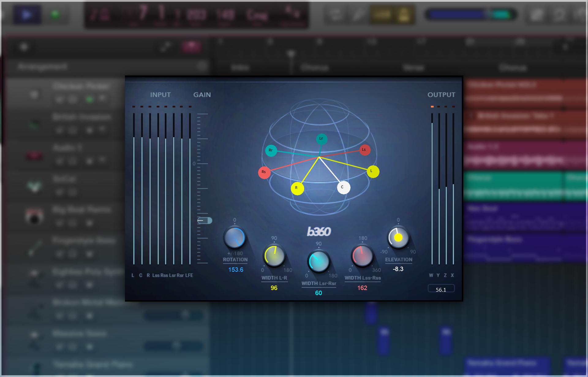This screenshot has height=377, width=588.
Task: Select the Width L-R value 96
Action: [274, 288]
